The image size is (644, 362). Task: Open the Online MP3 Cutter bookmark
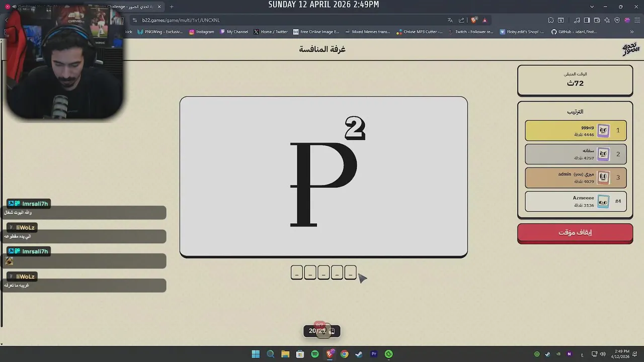(420, 32)
